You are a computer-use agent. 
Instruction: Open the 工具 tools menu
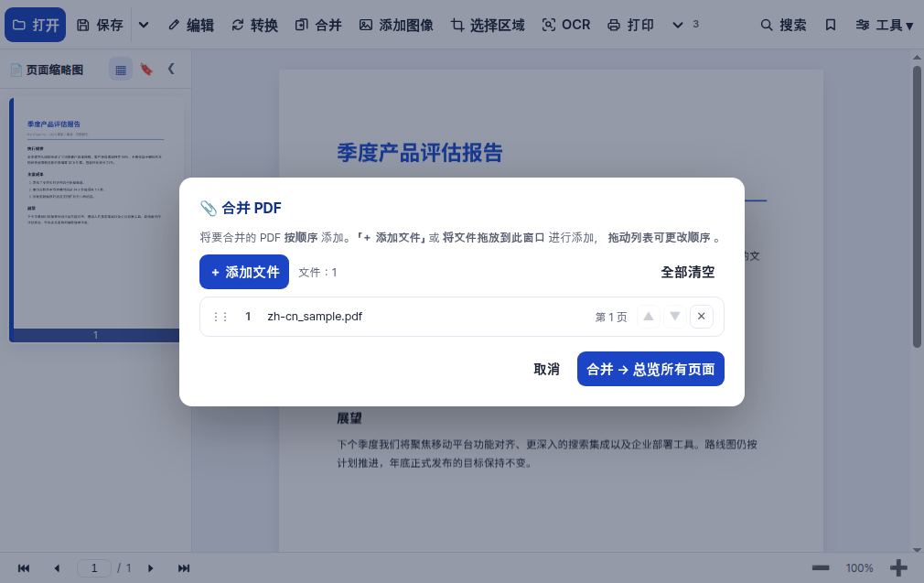(885, 25)
